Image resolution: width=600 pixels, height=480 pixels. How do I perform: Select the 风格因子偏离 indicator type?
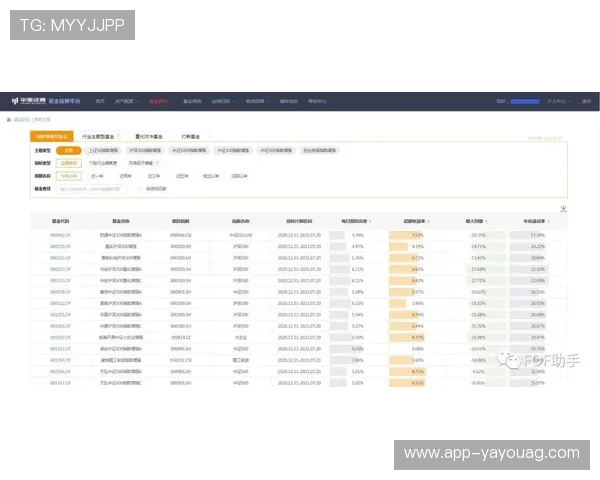(140, 163)
